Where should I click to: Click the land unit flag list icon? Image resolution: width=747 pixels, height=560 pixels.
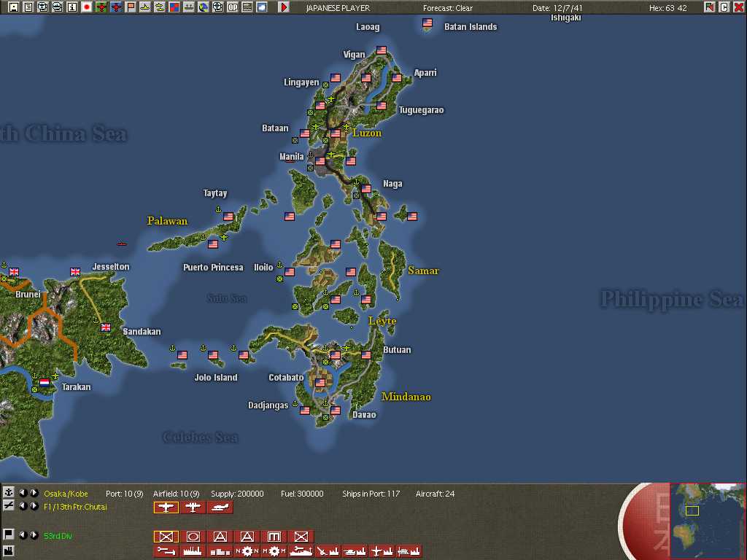(x=8, y=534)
